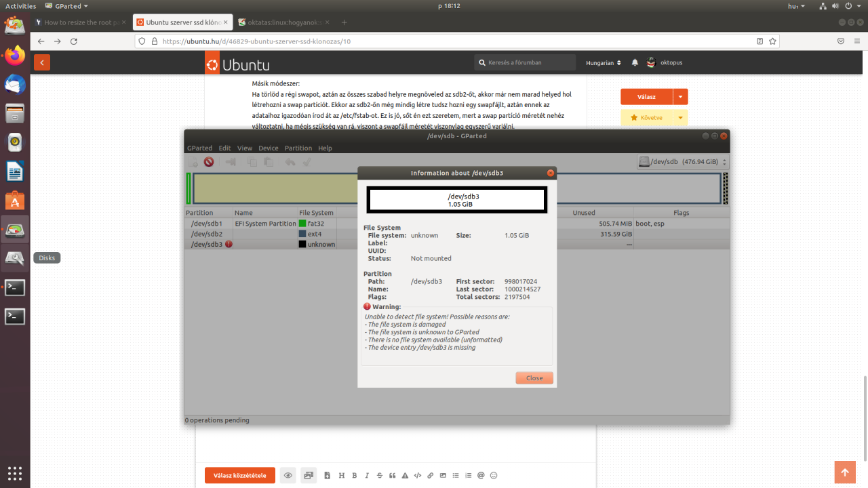This screenshot has width=868, height=488.
Task: Open the View menu in GParted
Action: [245, 148]
